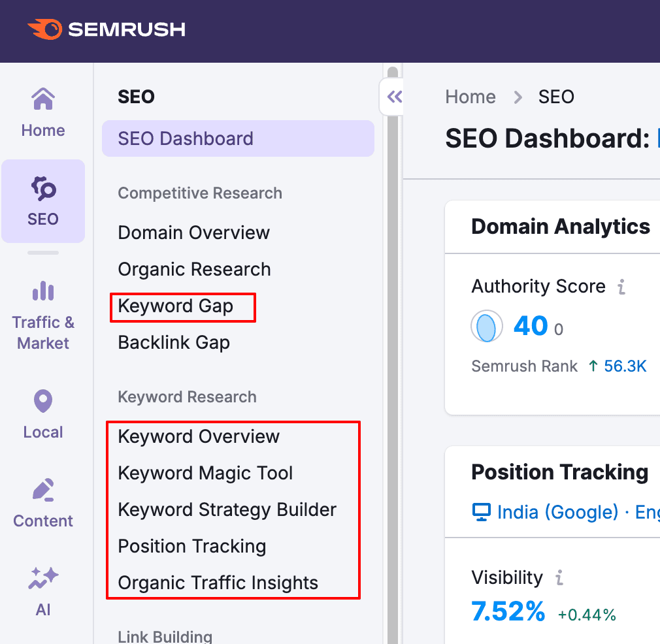This screenshot has width=660, height=644.
Task: Click Authority Score value 40
Action: coord(531,325)
